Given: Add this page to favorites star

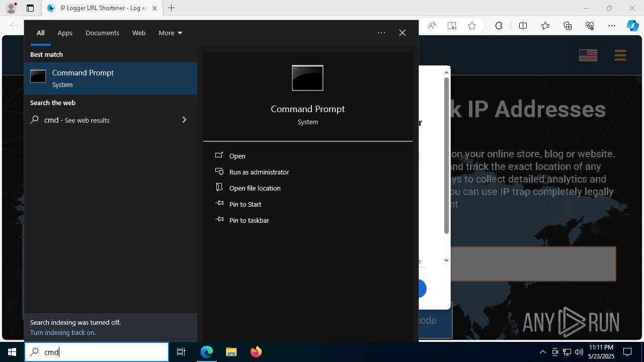Looking at the screenshot, I should click(472, 26).
